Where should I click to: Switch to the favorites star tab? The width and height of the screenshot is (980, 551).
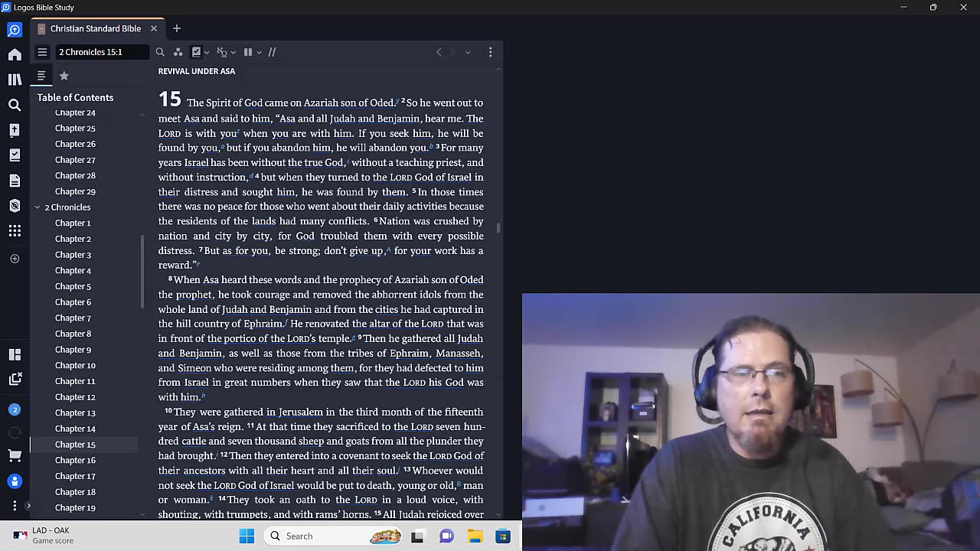pos(64,76)
